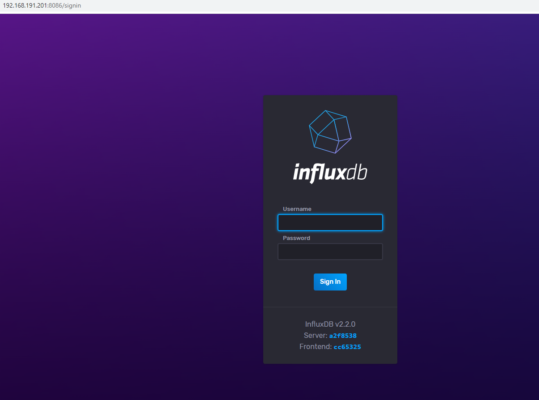539x400 pixels.
Task: Click the "Frontend:" label in footer
Action: [316, 346]
